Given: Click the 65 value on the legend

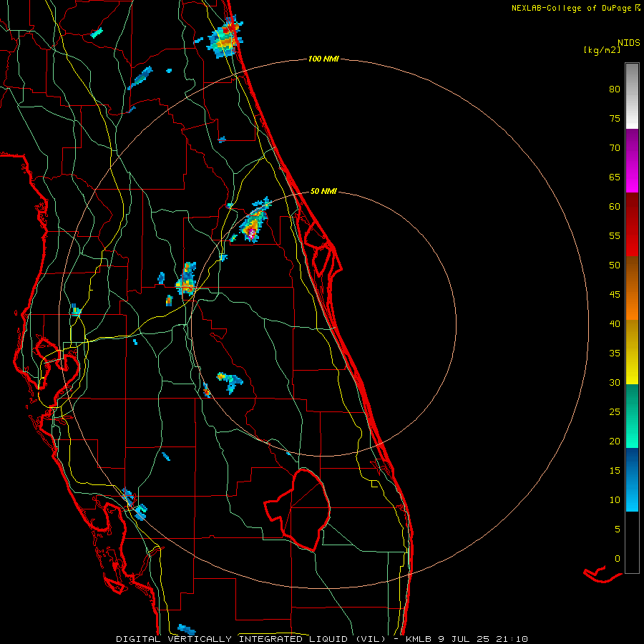Looking at the screenshot, I should [615, 177].
